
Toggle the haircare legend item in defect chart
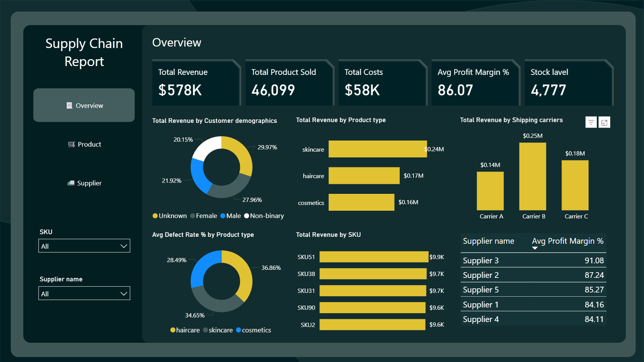pos(185,330)
